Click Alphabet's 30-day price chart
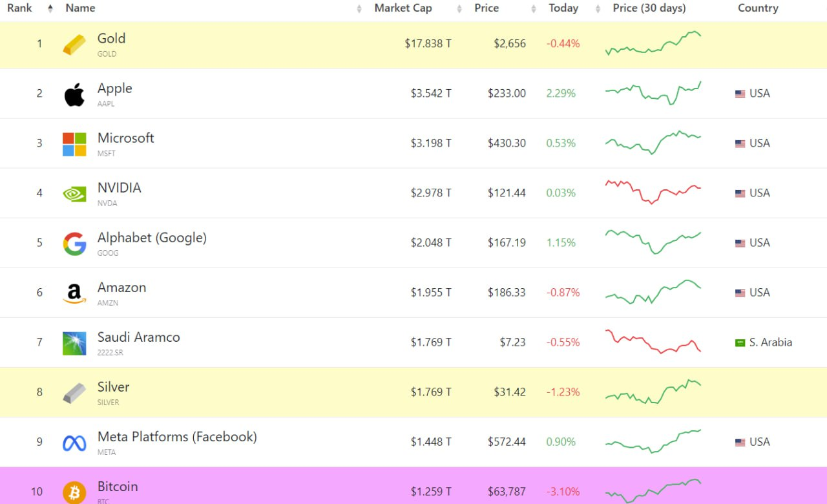This screenshot has height=504, width=827. coord(653,241)
